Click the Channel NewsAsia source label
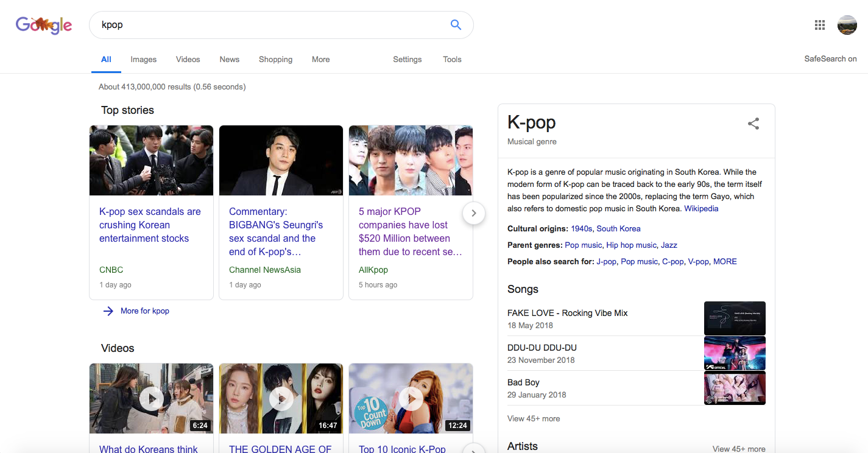Viewport: 868px width, 453px height. (x=265, y=270)
